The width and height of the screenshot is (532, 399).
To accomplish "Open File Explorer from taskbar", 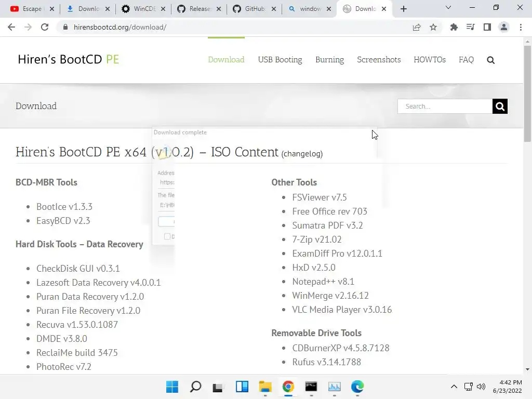I will [265, 387].
